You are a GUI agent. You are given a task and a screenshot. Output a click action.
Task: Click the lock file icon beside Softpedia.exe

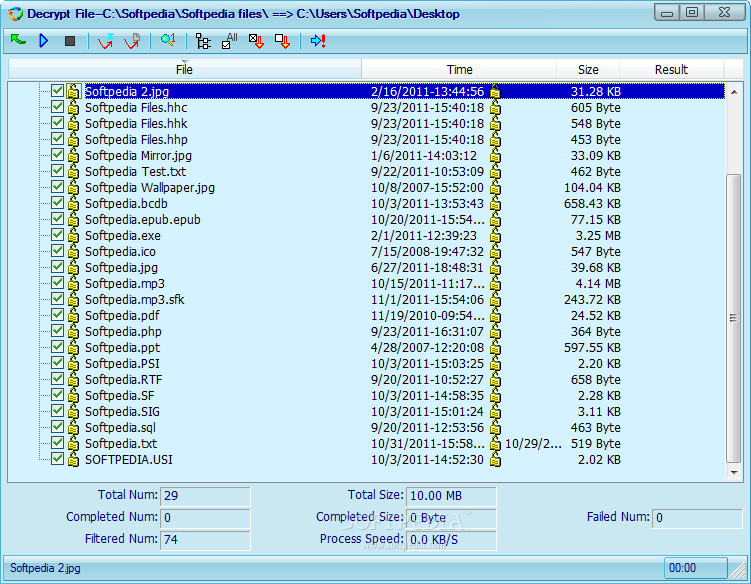pos(73,235)
